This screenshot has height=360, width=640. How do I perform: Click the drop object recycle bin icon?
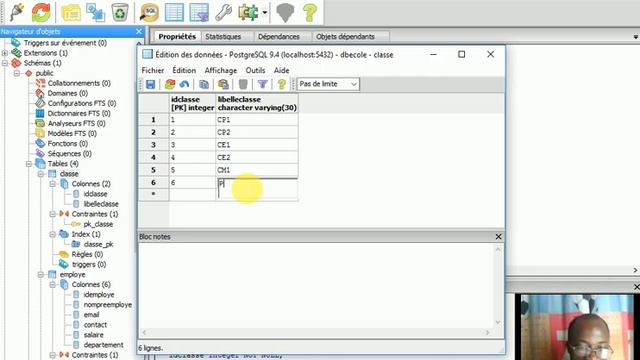click(x=120, y=12)
